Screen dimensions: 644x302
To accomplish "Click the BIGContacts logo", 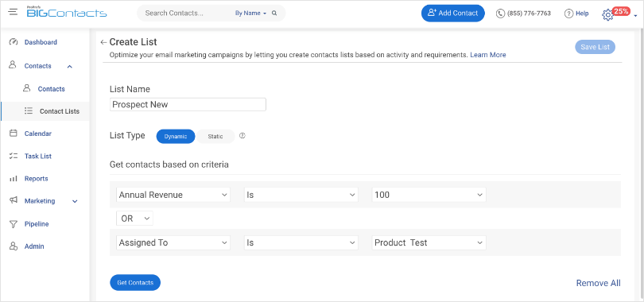I will point(67,13).
